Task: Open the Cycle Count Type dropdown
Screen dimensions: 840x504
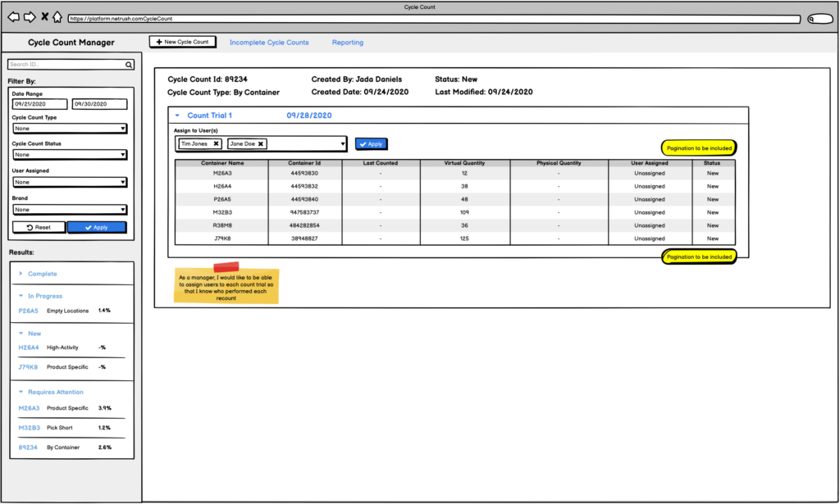Action: [70, 129]
